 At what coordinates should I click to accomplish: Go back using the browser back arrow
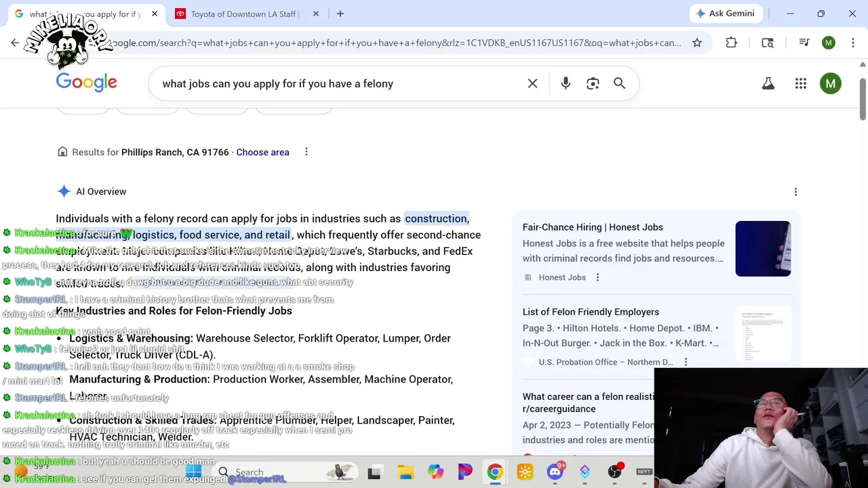point(15,43)
